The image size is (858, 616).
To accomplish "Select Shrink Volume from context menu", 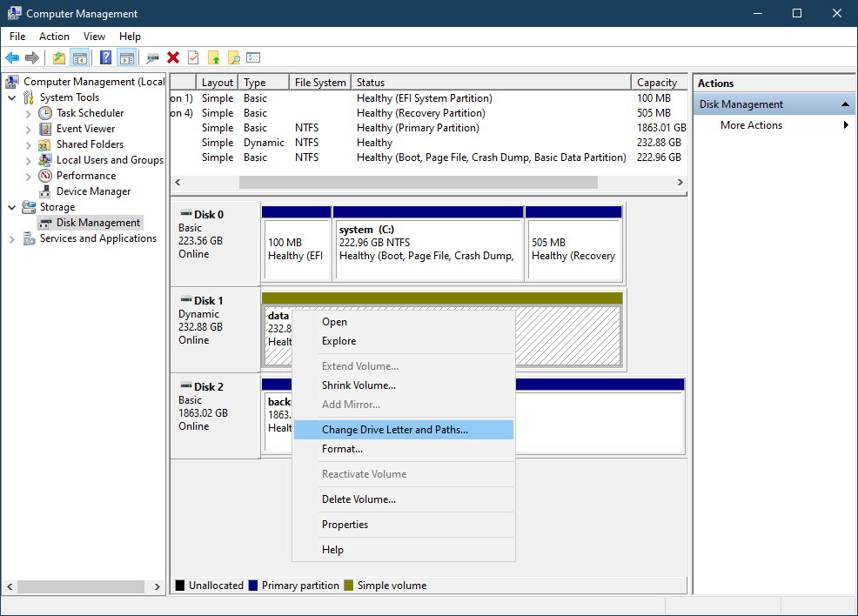I will click(x=359, y=385).
